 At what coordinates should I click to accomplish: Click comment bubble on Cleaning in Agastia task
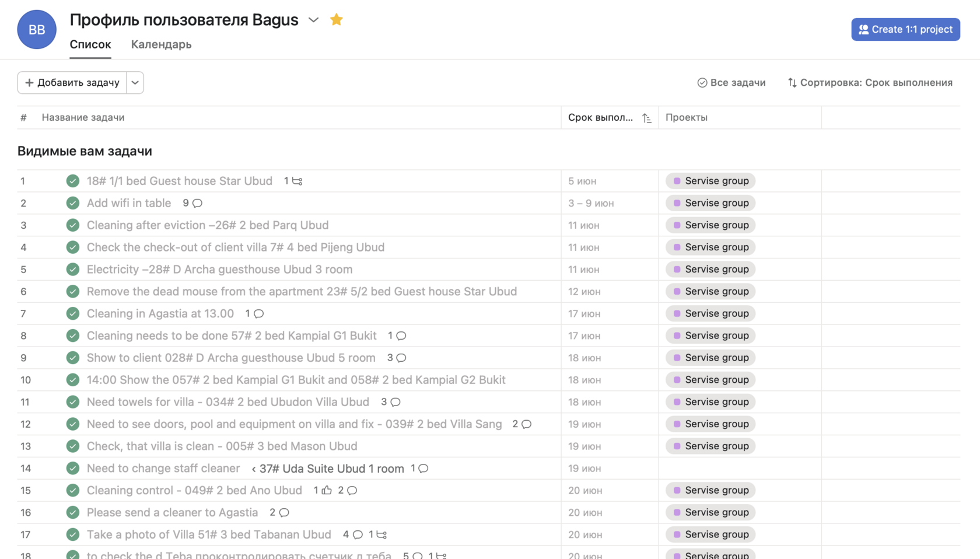[x=258, y=314]
